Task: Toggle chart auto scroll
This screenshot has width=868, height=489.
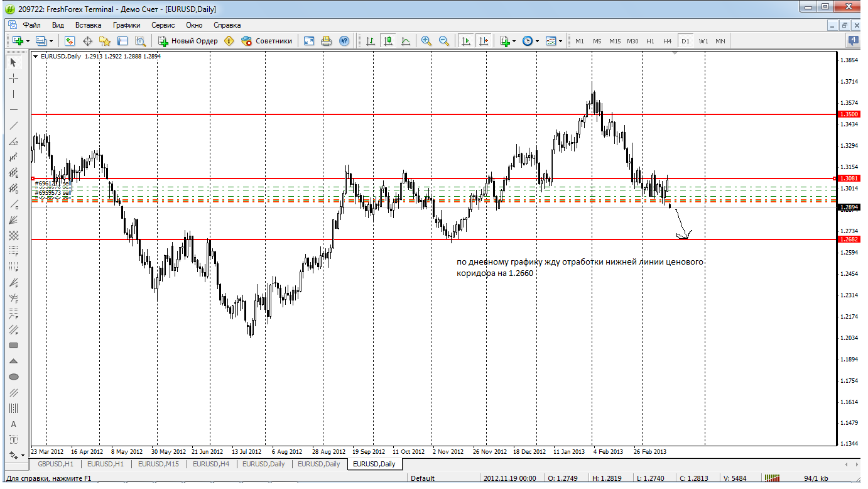Action: [465, 41]
